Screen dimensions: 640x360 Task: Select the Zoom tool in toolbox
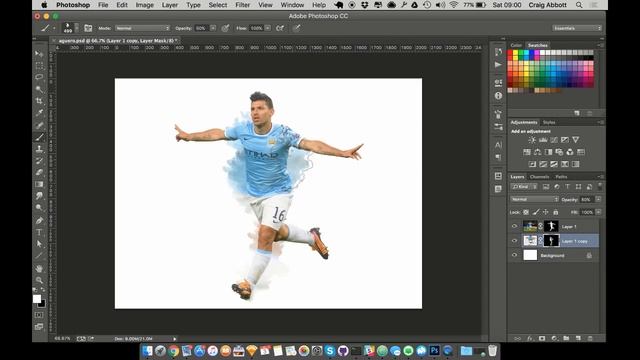39,280
